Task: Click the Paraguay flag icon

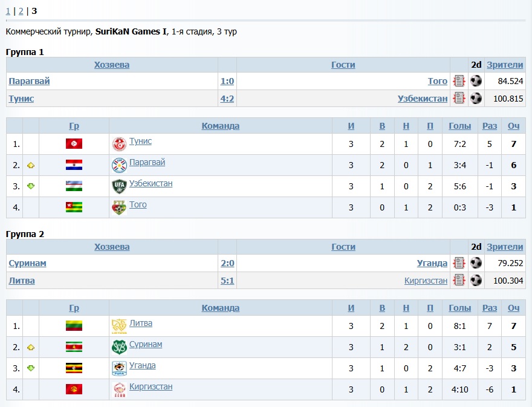Action: pos(74,165)
